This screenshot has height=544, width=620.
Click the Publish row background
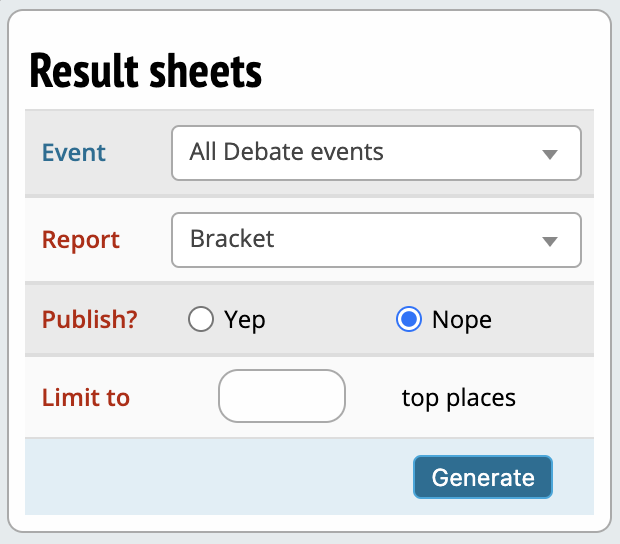pos(330,320)
